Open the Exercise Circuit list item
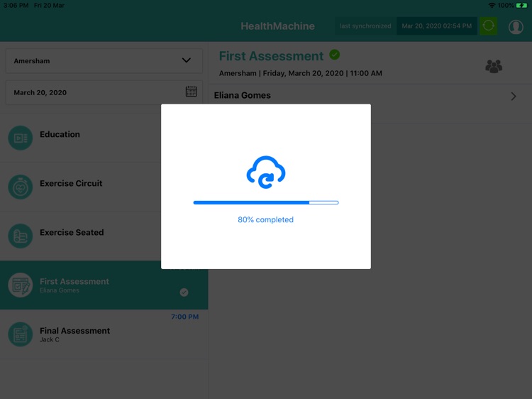532x399 pixels. coord(104,187)
